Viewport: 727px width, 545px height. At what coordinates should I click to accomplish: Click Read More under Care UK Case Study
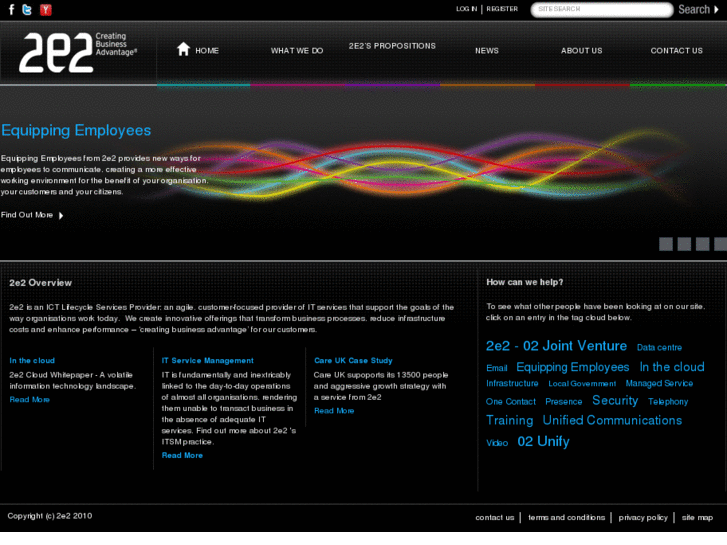click(334, 410)
